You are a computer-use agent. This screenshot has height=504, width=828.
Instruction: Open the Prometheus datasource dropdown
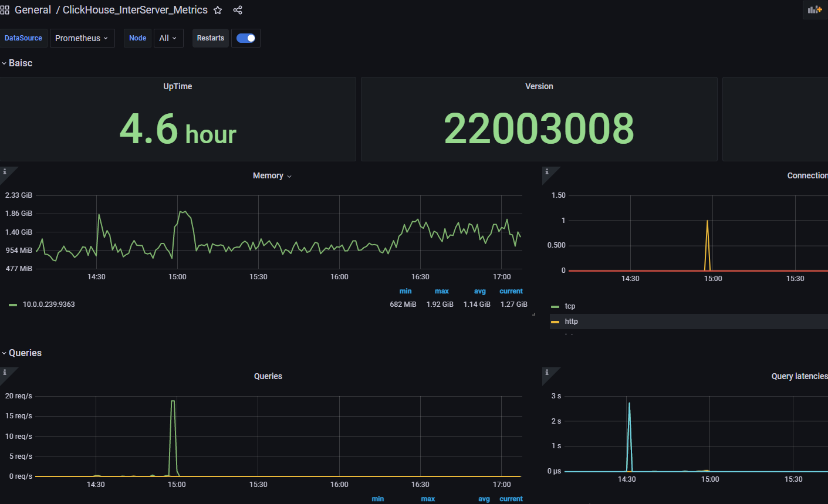[82, 38]
